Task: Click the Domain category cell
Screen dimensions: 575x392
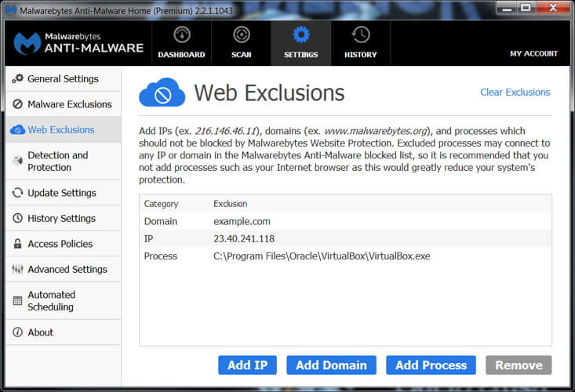Action: pos(161,221)
